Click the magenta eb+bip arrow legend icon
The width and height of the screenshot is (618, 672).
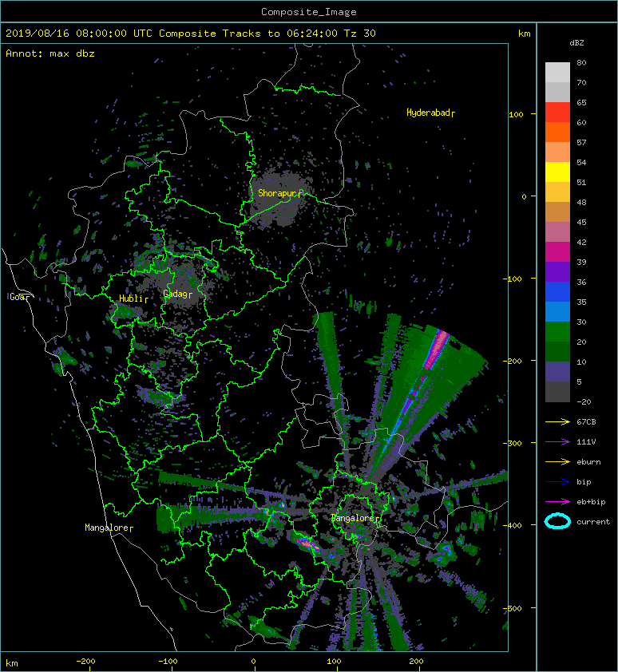coord(557,501)
